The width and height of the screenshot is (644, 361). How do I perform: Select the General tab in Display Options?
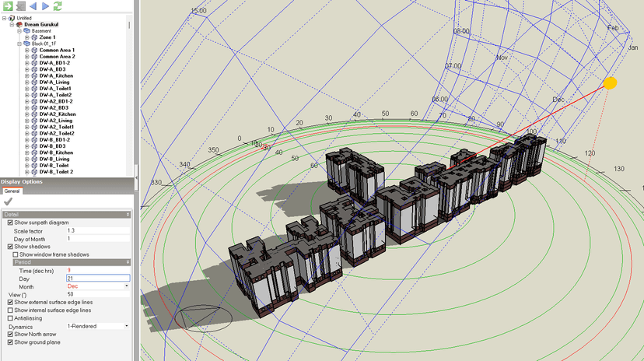pos(12,191)
